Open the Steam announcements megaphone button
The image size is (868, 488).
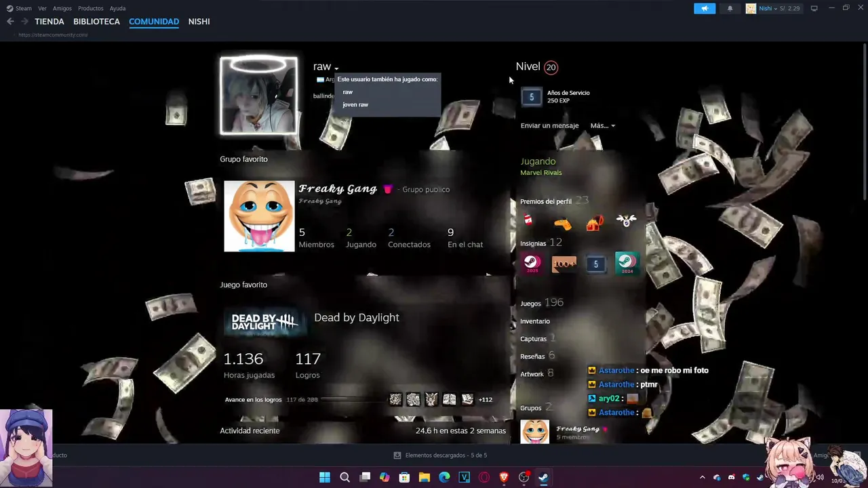pyautogui.click(x=705, y=8)
